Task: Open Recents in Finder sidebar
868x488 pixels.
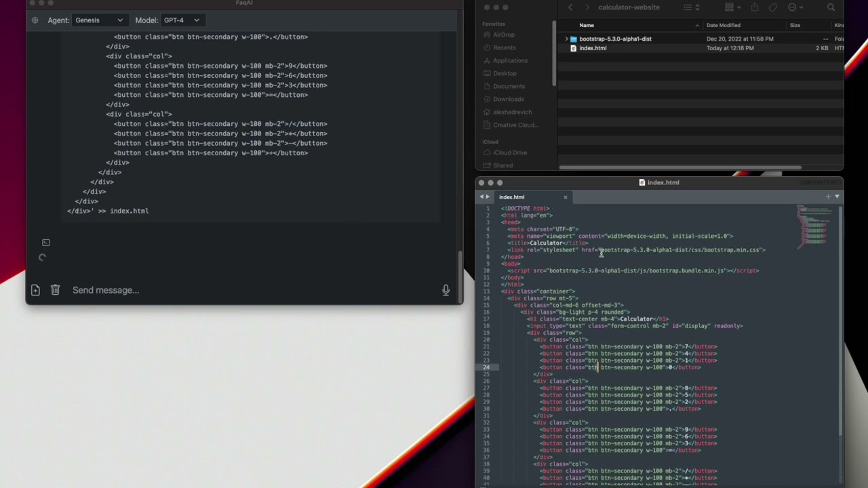Action: [x=505, y=47]
